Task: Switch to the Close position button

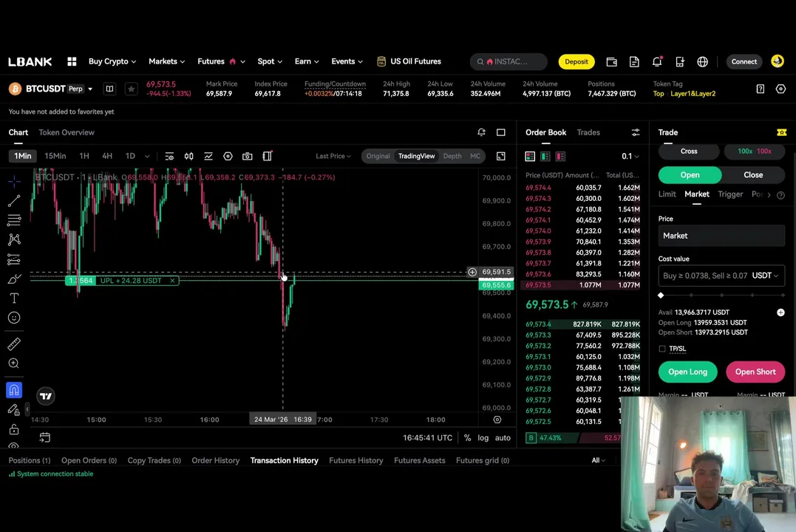Action: tap(753, 175)
